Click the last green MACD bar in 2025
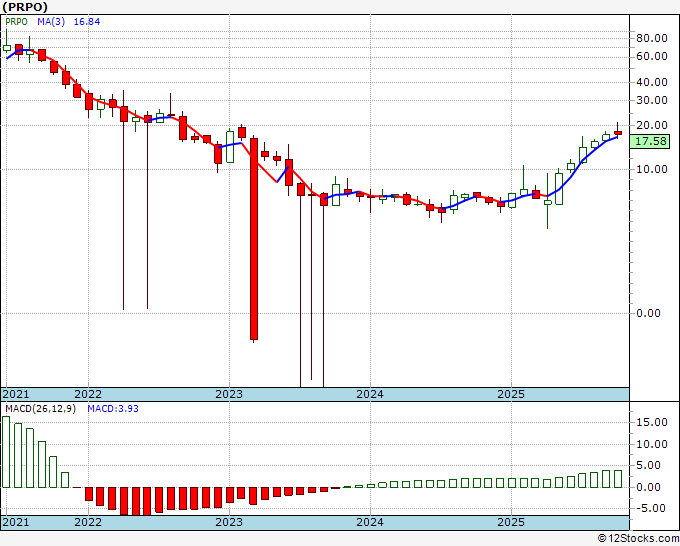 click(x=618, y=479)
